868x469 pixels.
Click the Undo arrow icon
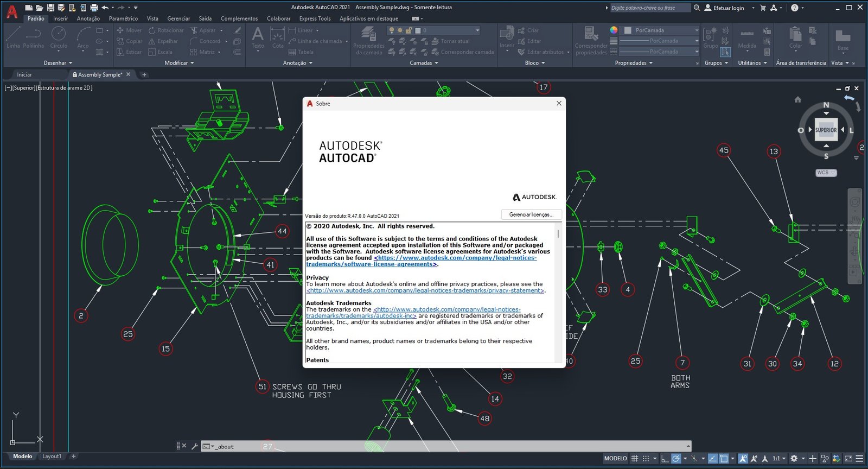[x=105, y=8]
